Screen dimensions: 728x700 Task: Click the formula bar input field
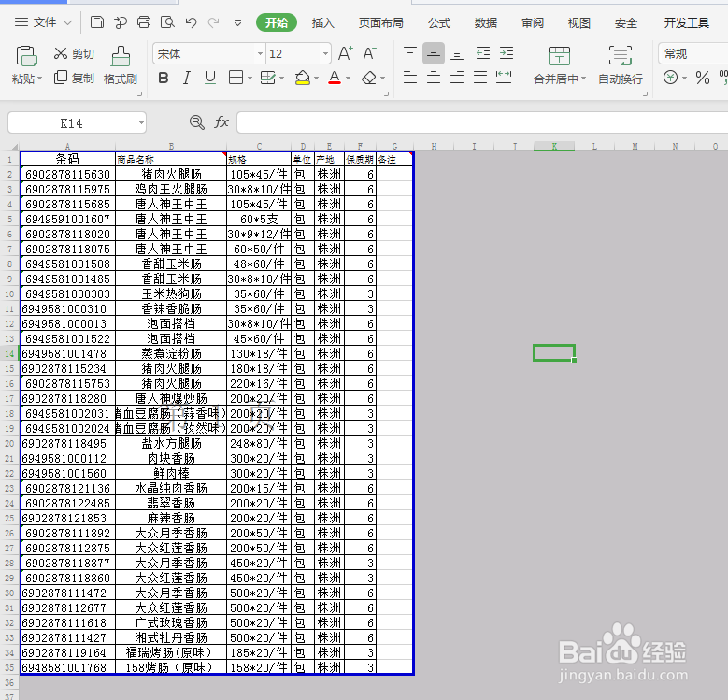pos(482,123)
